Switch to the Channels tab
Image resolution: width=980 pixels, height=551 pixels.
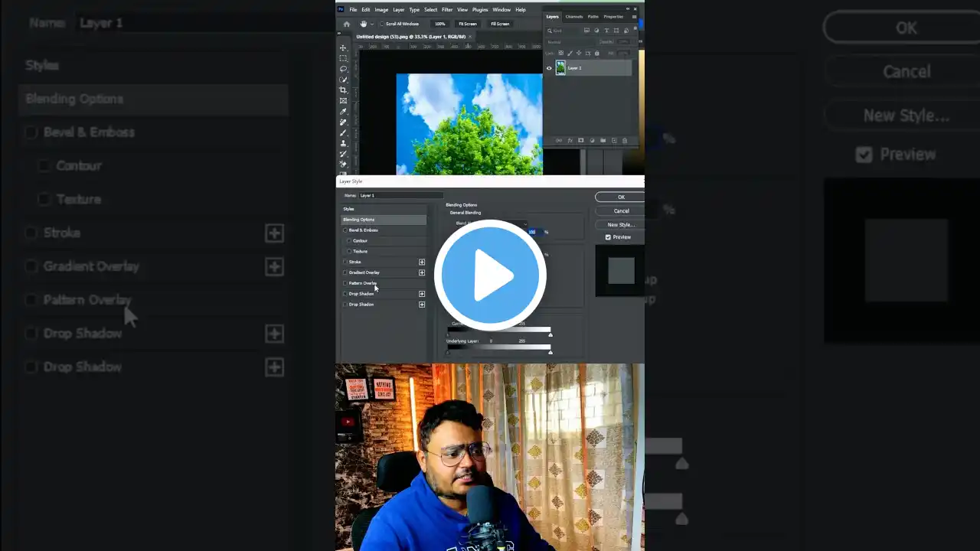(573, 17)
